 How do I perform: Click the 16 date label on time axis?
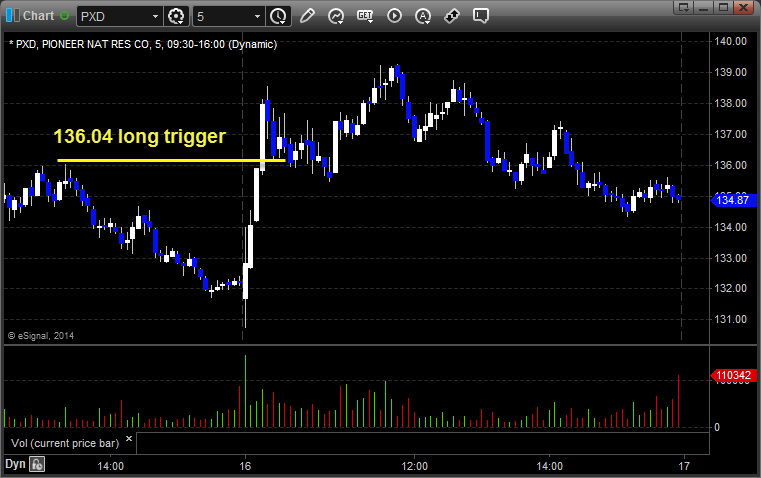tap(245, 466)
